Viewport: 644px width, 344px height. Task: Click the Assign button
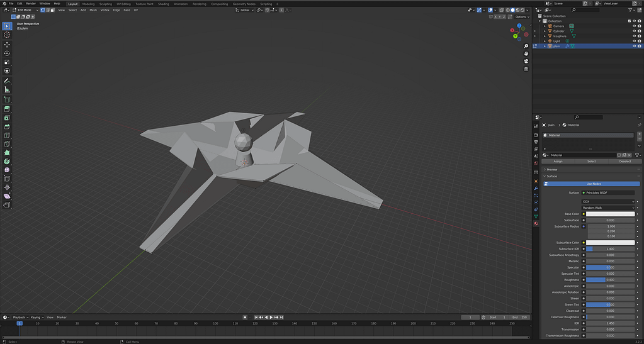(558, 161)
